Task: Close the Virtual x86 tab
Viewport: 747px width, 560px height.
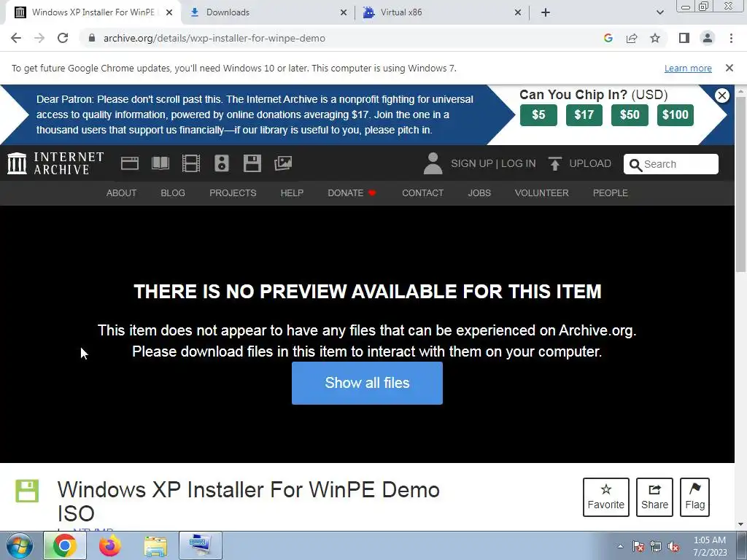Action: 518,12
